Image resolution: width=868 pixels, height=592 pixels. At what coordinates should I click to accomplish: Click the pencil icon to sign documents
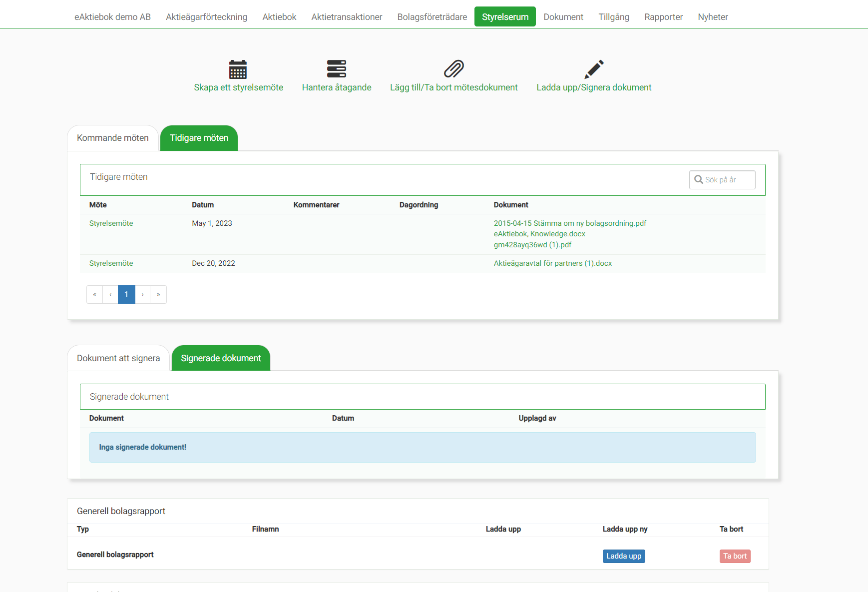594,69
